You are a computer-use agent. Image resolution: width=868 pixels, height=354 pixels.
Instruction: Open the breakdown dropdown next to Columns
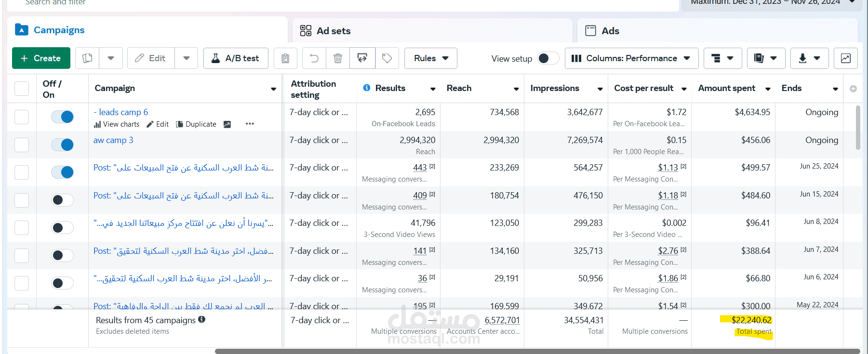point(723,58)
